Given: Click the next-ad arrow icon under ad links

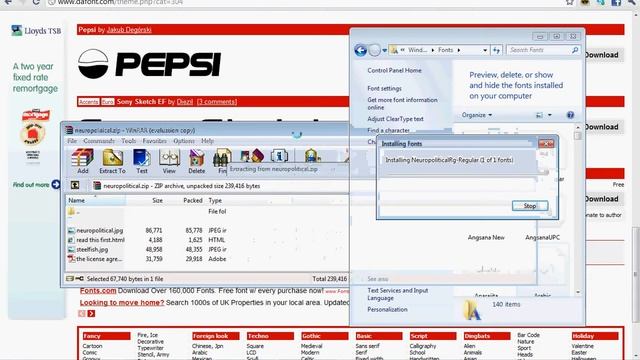Looking at the screenshot, I should pyautogui.click(x=91, y=313).
